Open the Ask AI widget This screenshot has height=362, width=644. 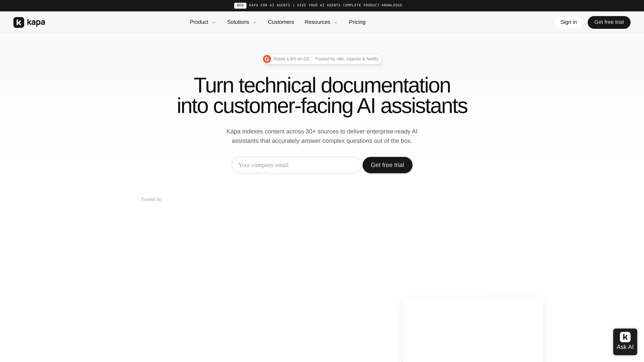pyautogui.click(x=625, y=342)
